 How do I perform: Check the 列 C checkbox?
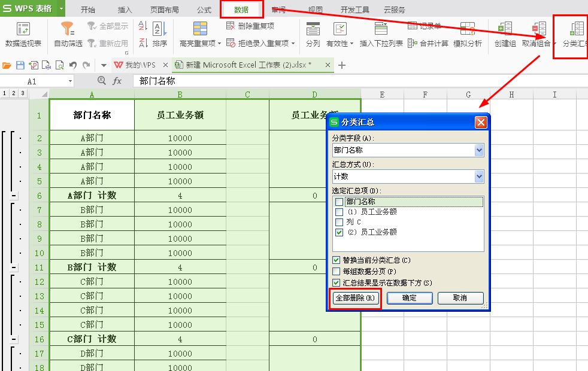[x=340, y=222]
